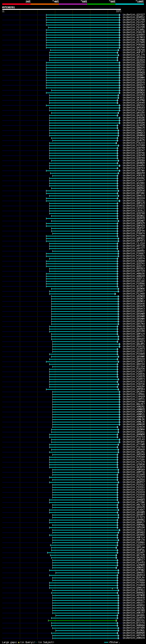
Task: Click the orange ~40% identity legend segment
Action: [x=45, y=4]
